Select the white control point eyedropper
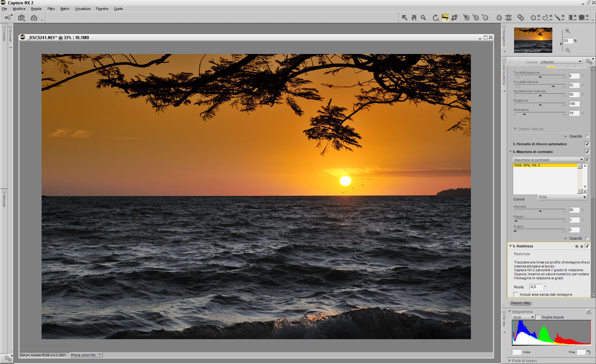 pyautogui.click(x=485, y=18)
